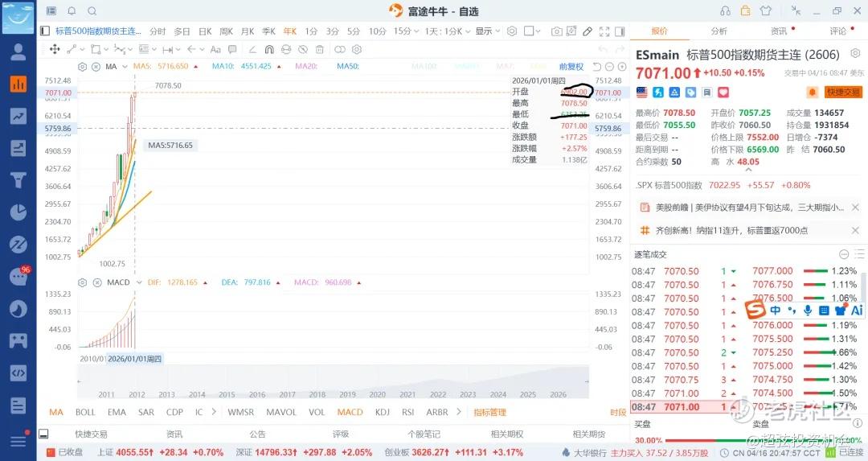Switch to the 分析 tab
The image size is (868, 461).
719,31
